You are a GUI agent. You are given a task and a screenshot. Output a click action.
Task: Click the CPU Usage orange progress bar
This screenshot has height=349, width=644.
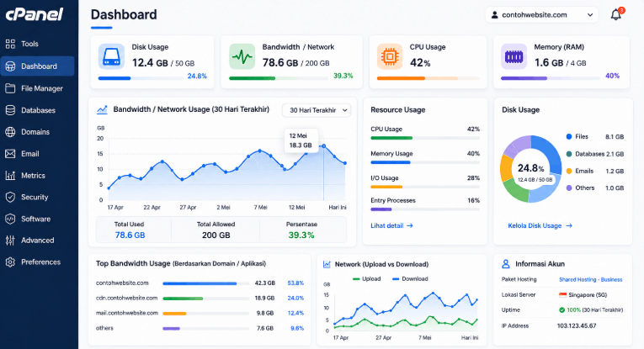pos(428,78)
